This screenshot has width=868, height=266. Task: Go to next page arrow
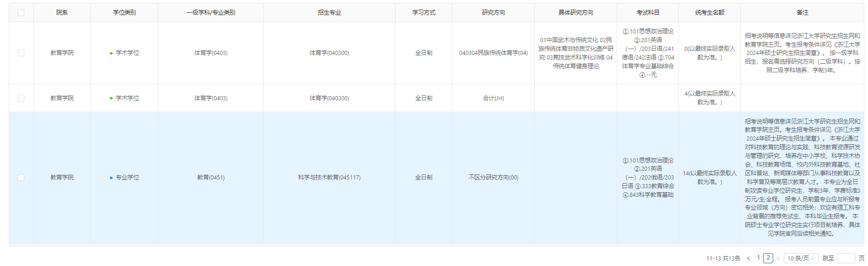coord(778,259)
